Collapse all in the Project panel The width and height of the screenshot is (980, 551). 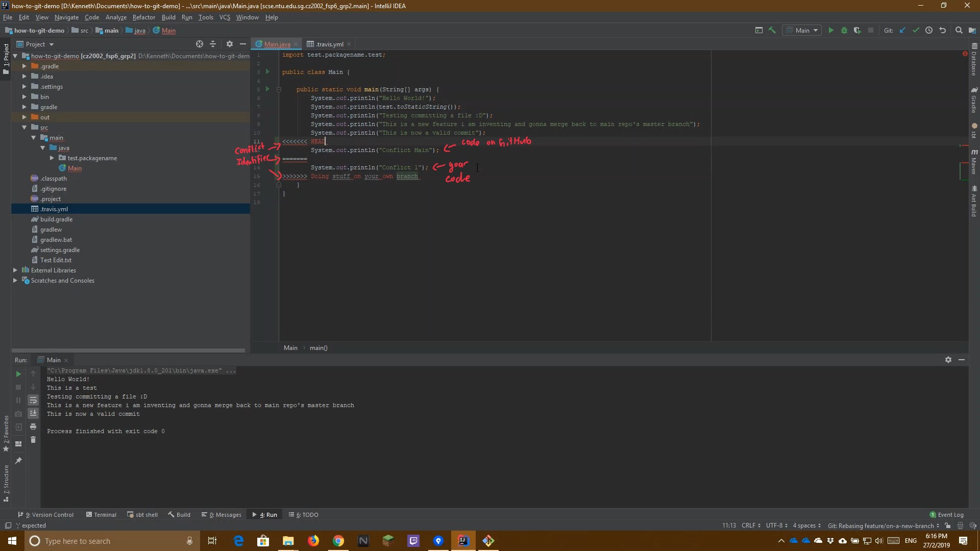[213, 44]
